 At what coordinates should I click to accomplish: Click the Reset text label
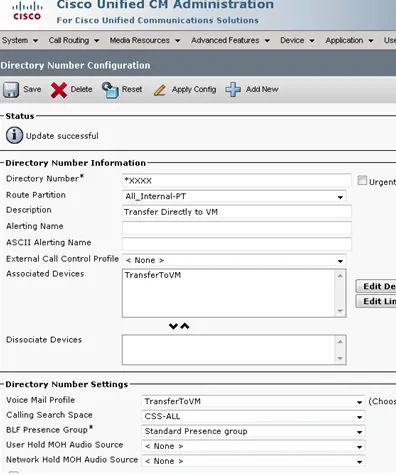click(x=132, y=89)
